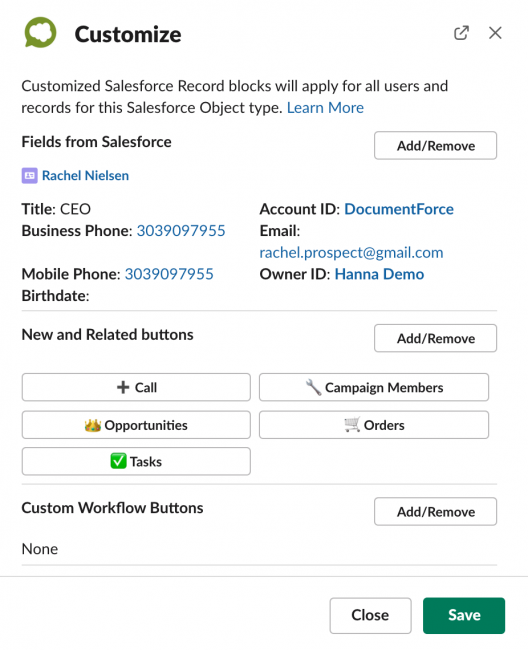Click the DocumentForce account link
Image resolution: width=528 pixels, height=650 pixels.
pos(399,209)
